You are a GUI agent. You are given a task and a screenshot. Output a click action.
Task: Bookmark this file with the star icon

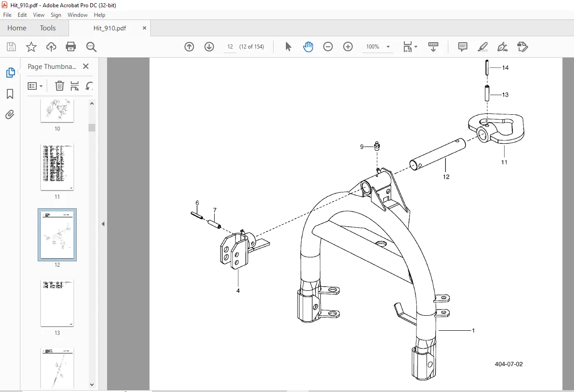pyautogui.click(x=31, y=47)
